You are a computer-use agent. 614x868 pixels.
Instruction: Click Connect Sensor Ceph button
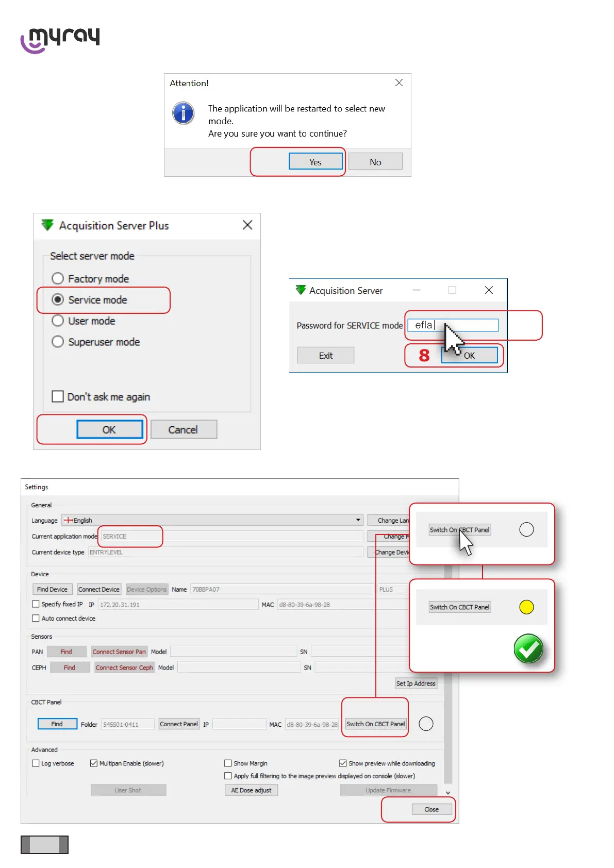(124, 667)
